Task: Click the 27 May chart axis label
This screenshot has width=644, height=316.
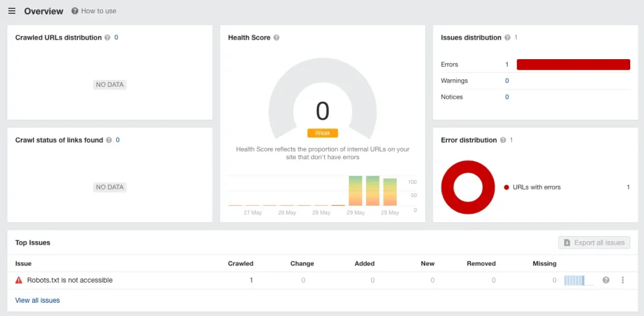Action: tap(252, 213)
